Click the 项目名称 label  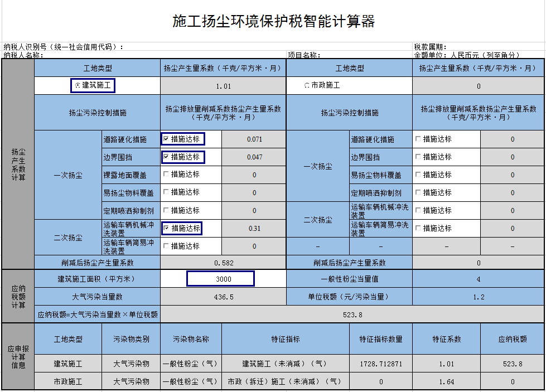304,55
